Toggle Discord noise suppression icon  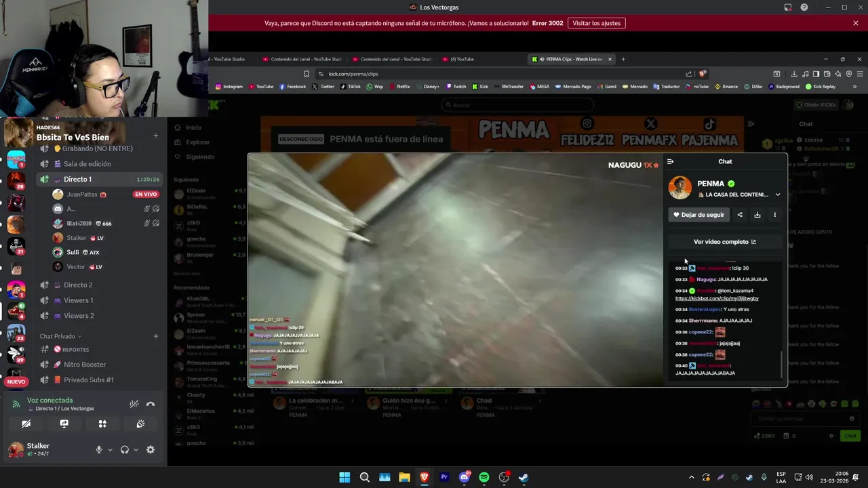(x=134, y=404)
